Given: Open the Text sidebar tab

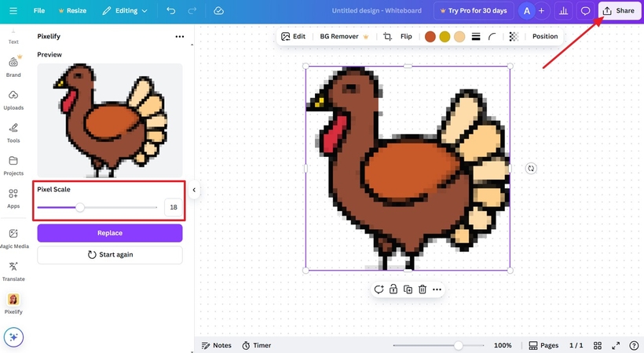Looking at the screenshot, I should [x=13, y=38].
